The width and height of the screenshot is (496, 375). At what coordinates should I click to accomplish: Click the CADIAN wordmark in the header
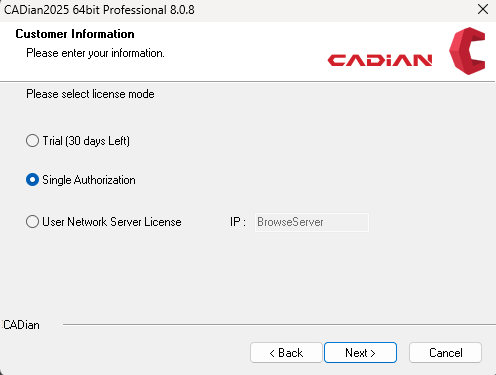(x=380, y=60)
